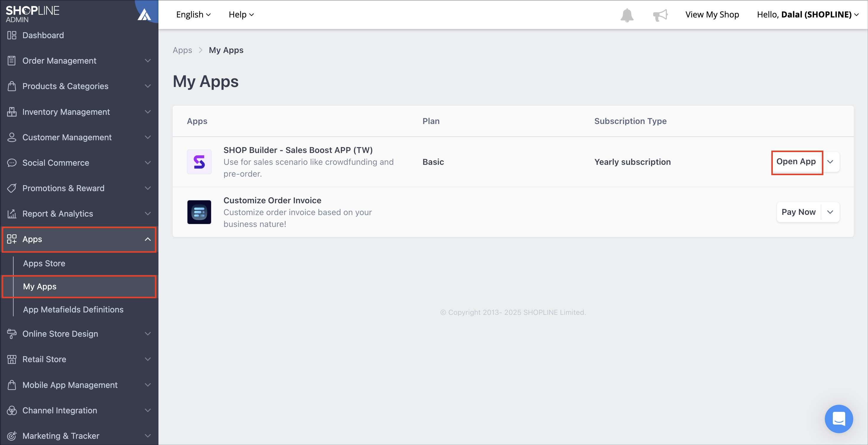Click the Mobile App Management bag icon
The image size is (868, 445).
(x=12, y=385)
